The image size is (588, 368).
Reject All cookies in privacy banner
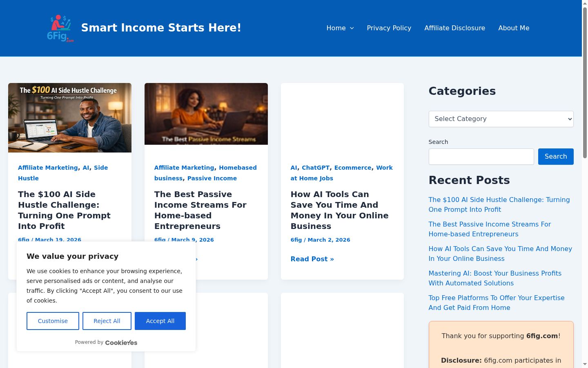click(107, 321)
